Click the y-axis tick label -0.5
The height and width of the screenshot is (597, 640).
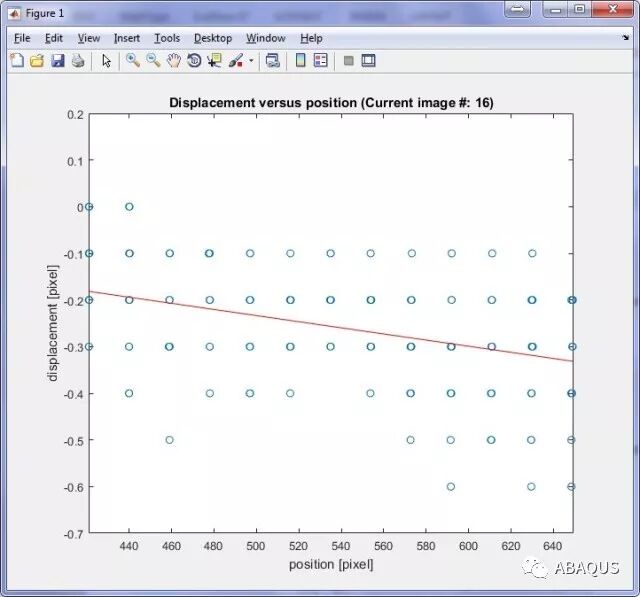[x=73, y=441]
